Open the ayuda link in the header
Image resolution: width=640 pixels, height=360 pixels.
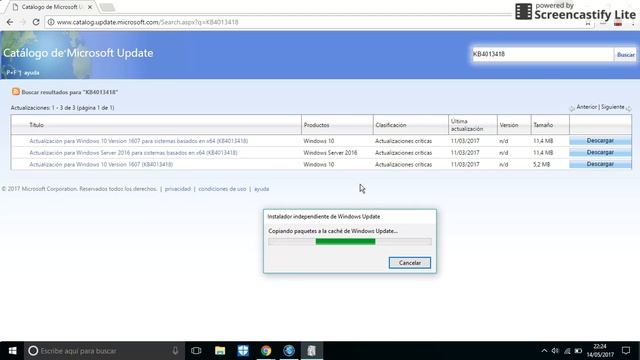point(31,73)
